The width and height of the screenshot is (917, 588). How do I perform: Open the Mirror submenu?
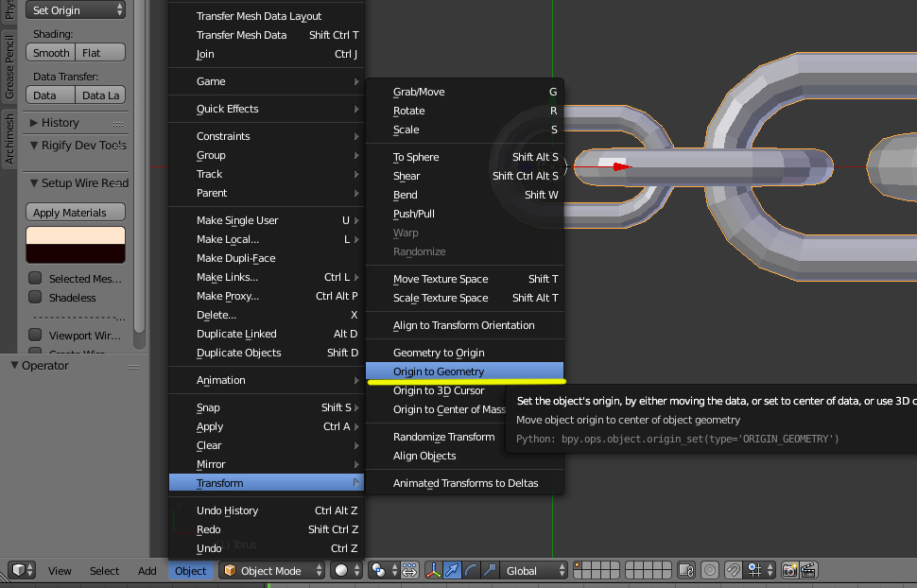[x=266, y=464]
